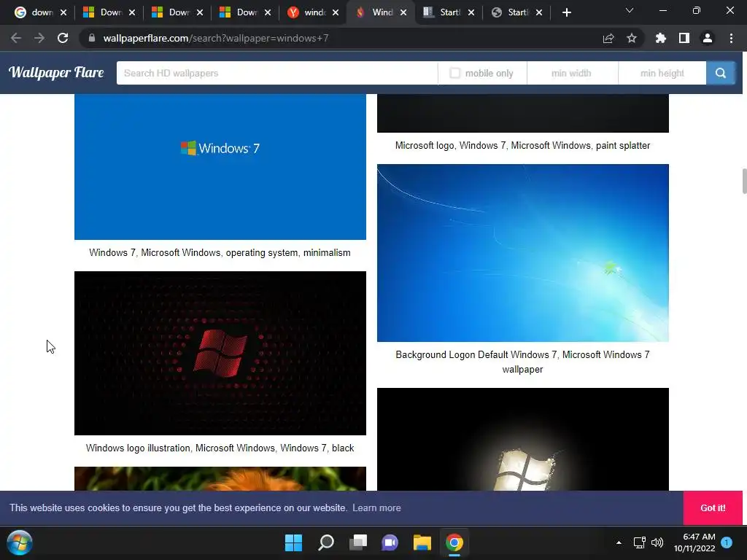Open glowing white Windows logo thumbnail

pyautogui.click(x=522, y=439)
